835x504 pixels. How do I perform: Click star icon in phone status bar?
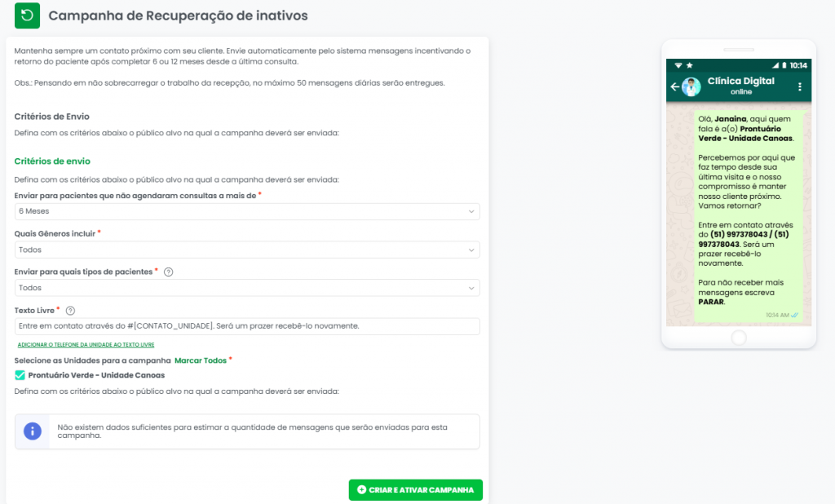coord(689,65)
